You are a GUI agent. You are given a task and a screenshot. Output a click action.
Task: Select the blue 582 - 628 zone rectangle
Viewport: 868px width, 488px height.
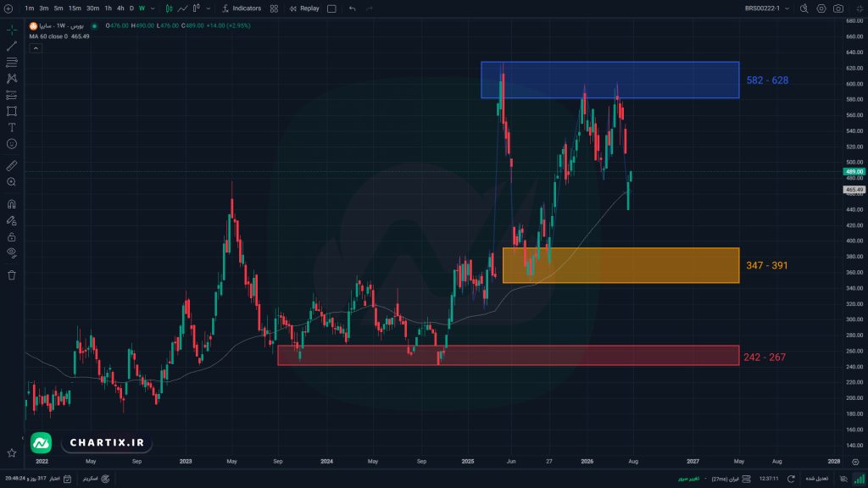coord(610,80)
